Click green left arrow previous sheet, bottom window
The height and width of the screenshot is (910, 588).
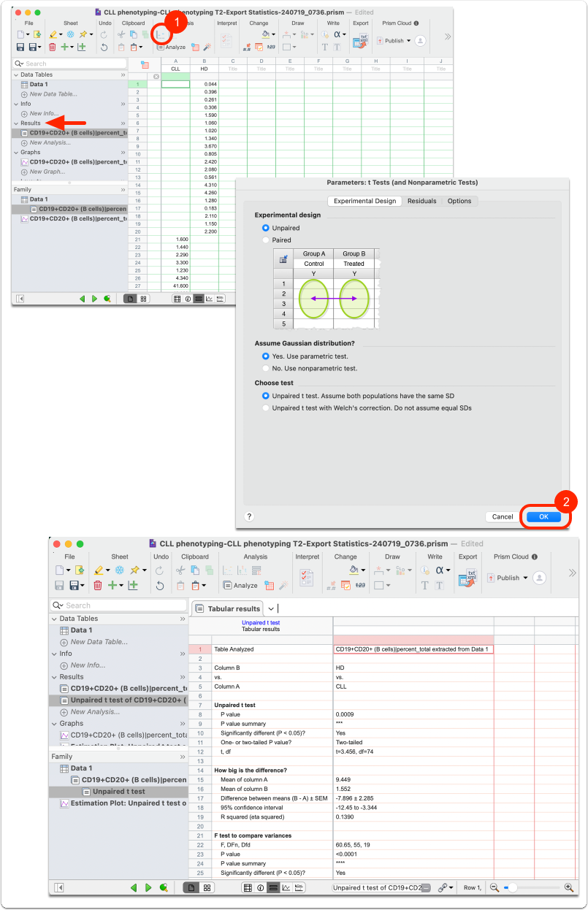click(134, 887)
